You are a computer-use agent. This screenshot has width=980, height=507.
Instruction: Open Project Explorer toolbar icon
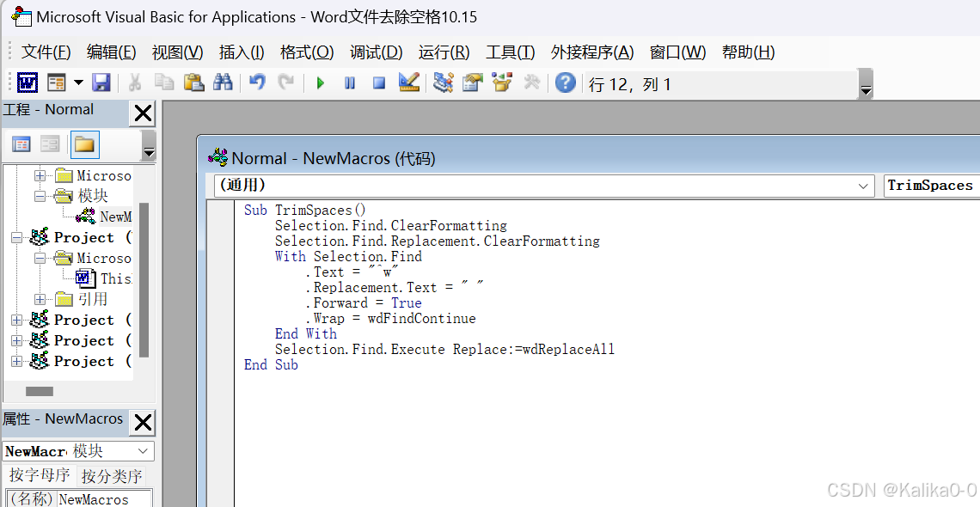pos(443,82)
